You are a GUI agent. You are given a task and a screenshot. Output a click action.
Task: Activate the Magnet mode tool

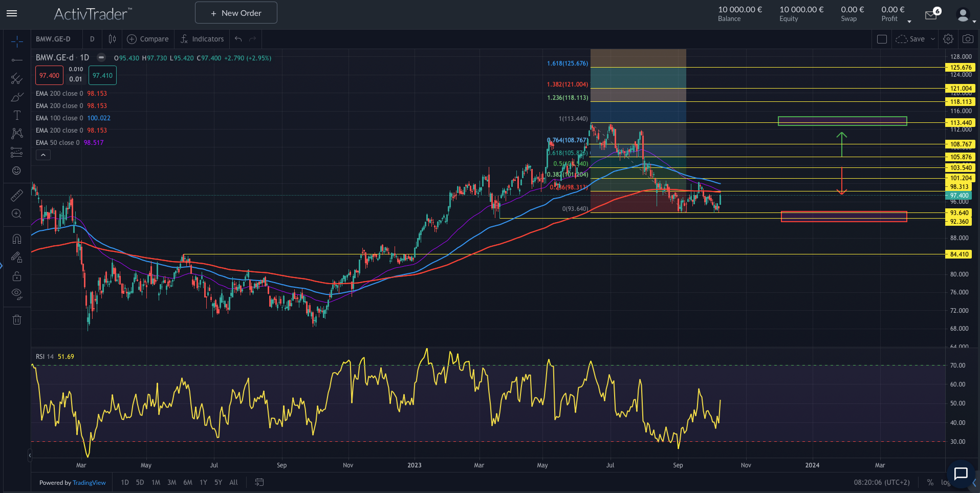(17, 239)
